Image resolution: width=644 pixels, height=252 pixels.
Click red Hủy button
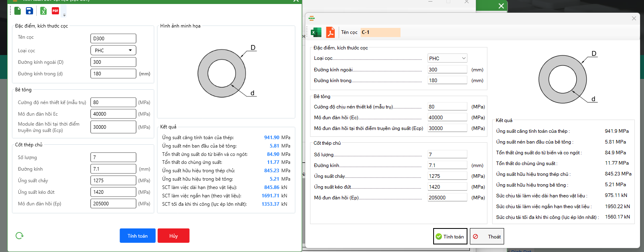click(x=173, y=236)
